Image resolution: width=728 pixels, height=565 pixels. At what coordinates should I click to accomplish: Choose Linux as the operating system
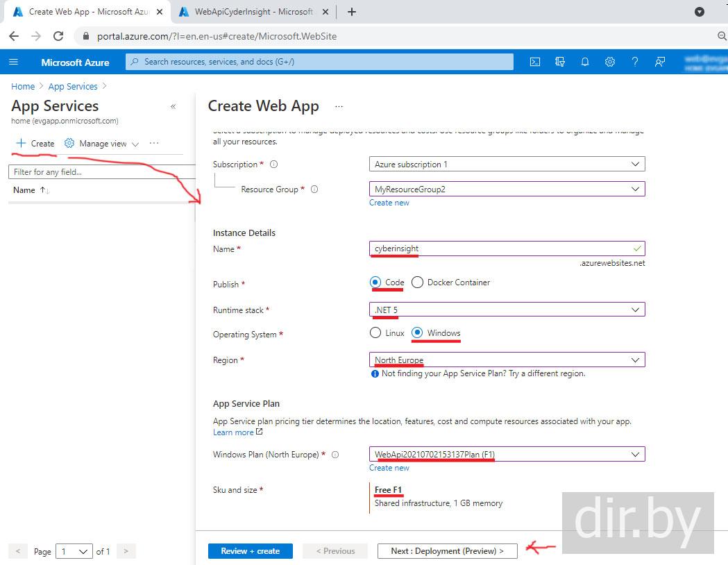(x=376, y=333)
